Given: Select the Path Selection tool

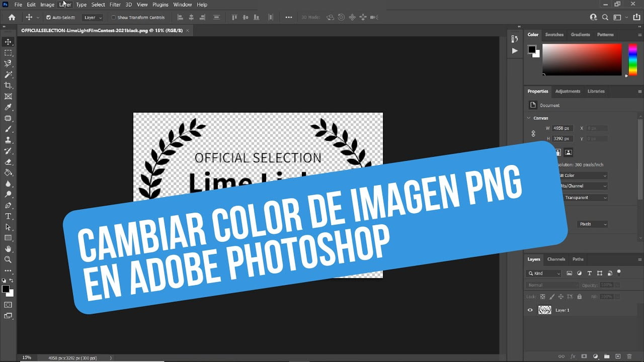Looking at the screenshot, I should [x=8, y=227].
